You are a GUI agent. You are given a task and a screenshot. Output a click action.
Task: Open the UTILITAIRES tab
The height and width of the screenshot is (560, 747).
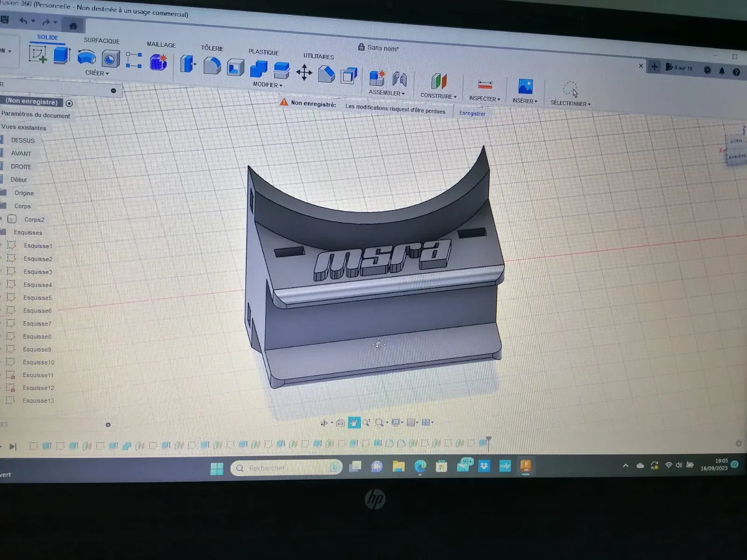pos(318,56)
